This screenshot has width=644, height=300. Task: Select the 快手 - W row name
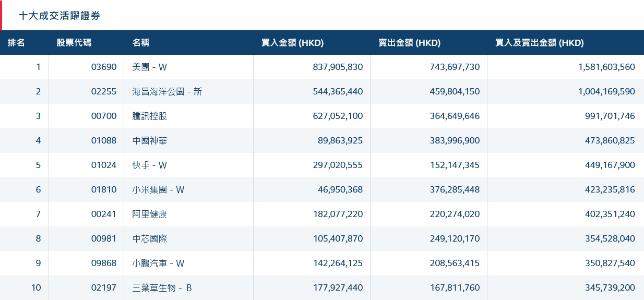pos(150,165)
